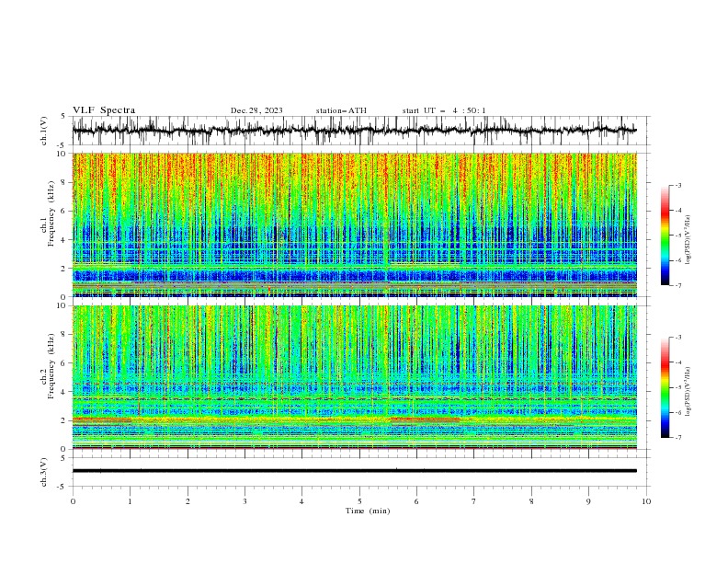Click the "ch.1(V)" waveform axis label

pos(44,131)
